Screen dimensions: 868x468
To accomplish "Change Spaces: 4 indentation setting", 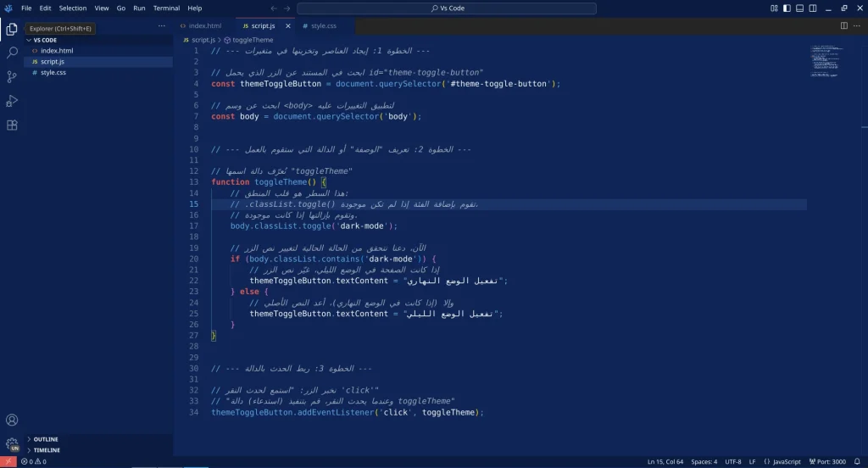I will (704, 461).
